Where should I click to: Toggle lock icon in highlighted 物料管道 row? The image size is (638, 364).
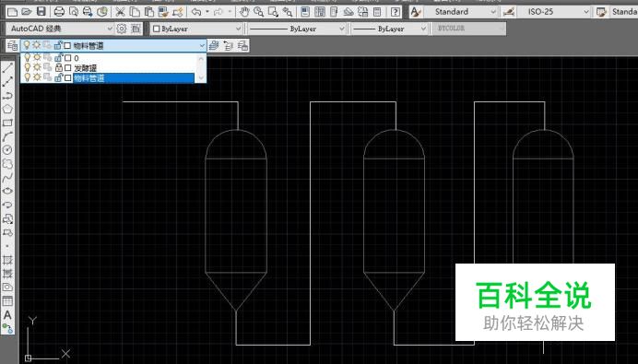58,77
